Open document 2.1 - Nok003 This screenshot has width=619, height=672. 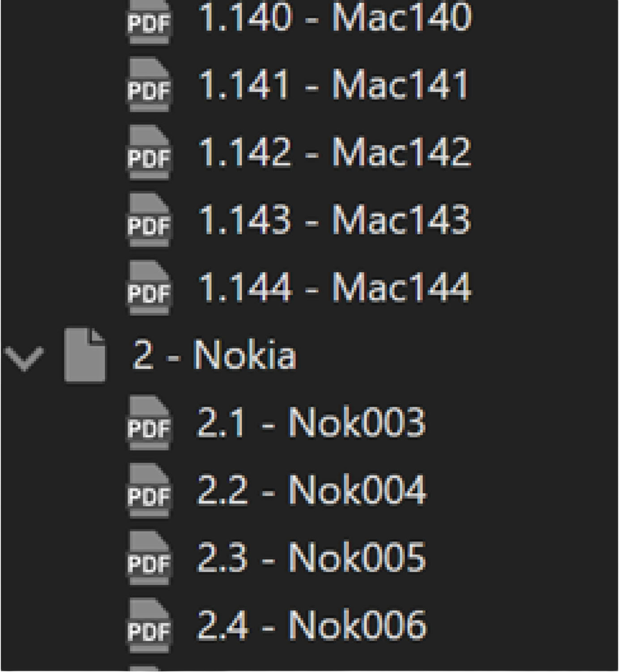click(x=312, y=423)
